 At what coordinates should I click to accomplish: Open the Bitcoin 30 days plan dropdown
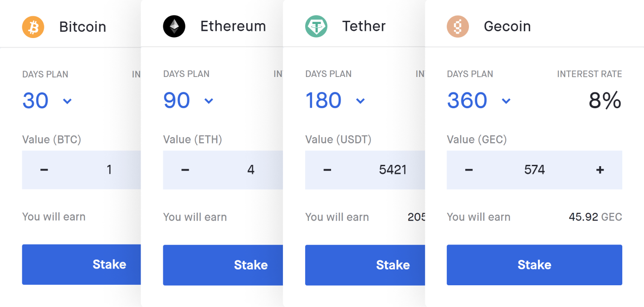tap(67, 101)
